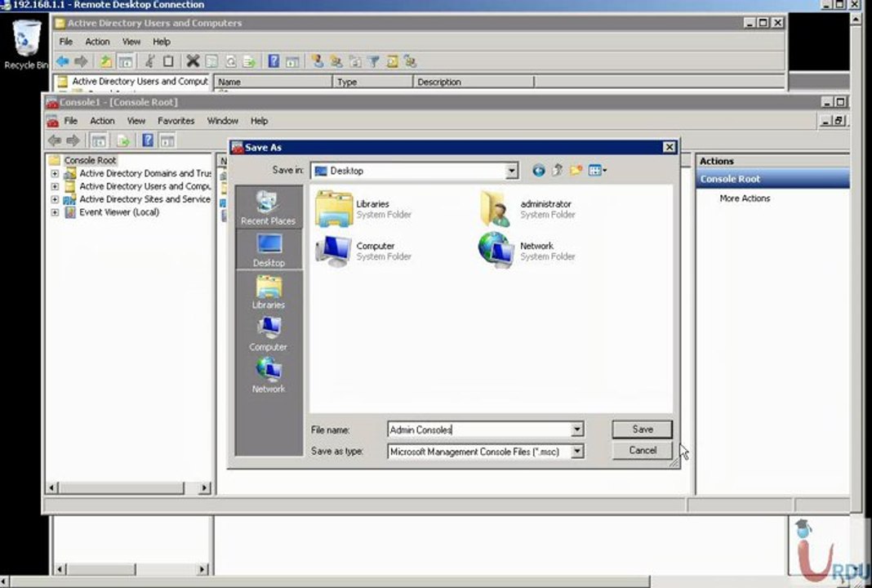The image size is (872, 588).
Task: Open Help menu in Active Directory Users window
Action: 162,42
